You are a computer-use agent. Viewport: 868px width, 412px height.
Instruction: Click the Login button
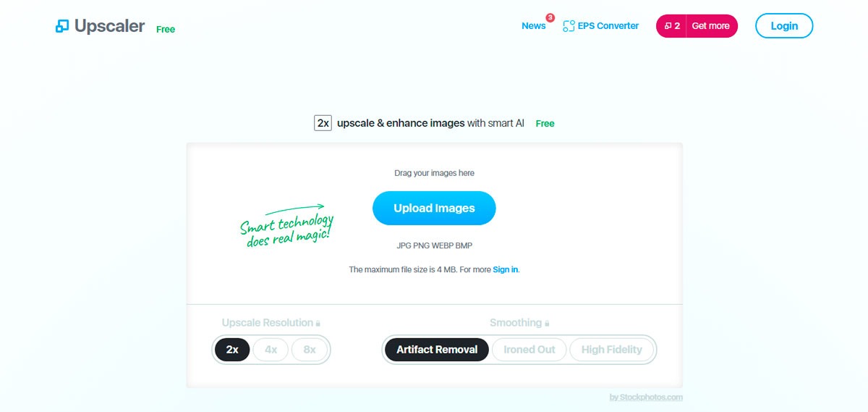[784, 26]
